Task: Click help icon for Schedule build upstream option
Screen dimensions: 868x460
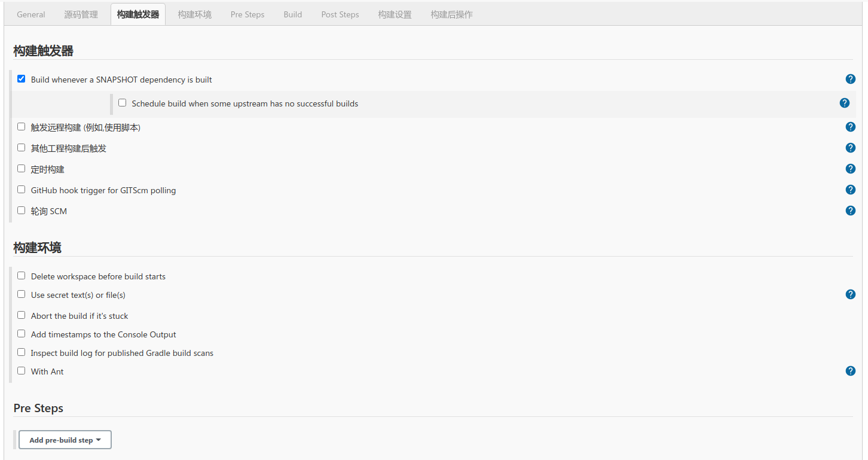Action: [844, 103]
